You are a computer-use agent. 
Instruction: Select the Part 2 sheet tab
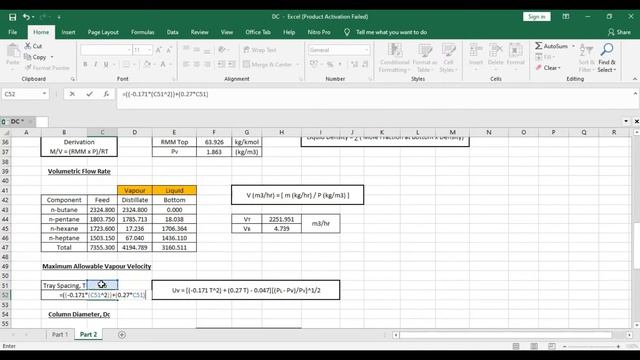coord(88,334)
